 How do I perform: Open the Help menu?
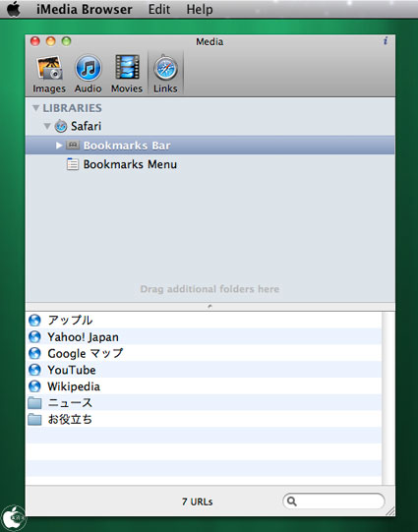(200, 9)
